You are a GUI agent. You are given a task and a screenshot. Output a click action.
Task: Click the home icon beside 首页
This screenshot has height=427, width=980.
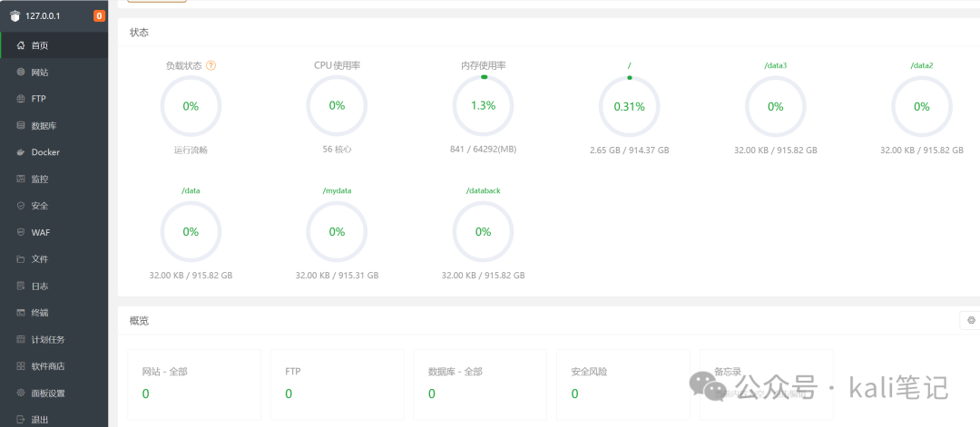[21, 45]
